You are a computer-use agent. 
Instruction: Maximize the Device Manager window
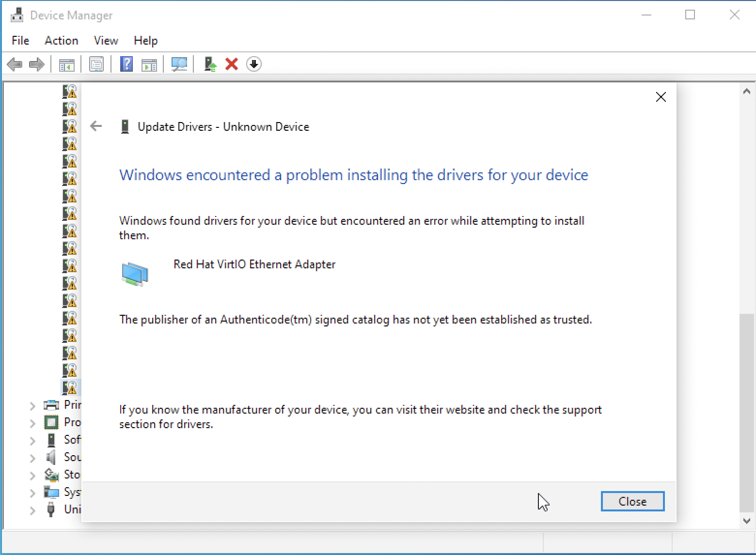click(x=690, y=15)
